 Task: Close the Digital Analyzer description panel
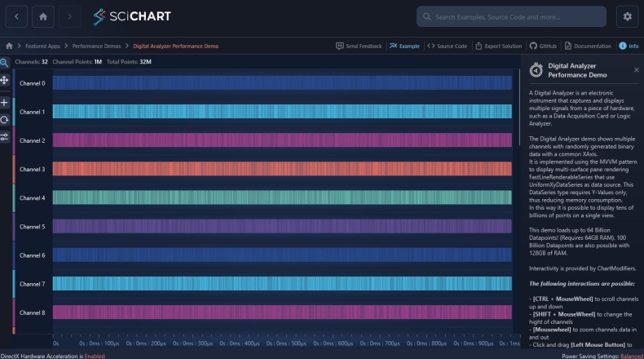point(636,70)
